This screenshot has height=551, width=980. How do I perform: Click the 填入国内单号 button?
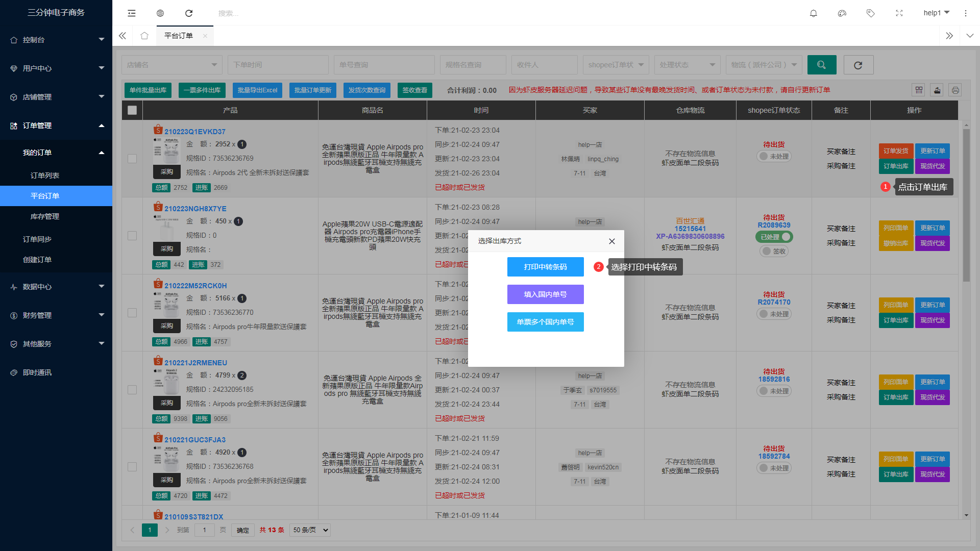545,294
